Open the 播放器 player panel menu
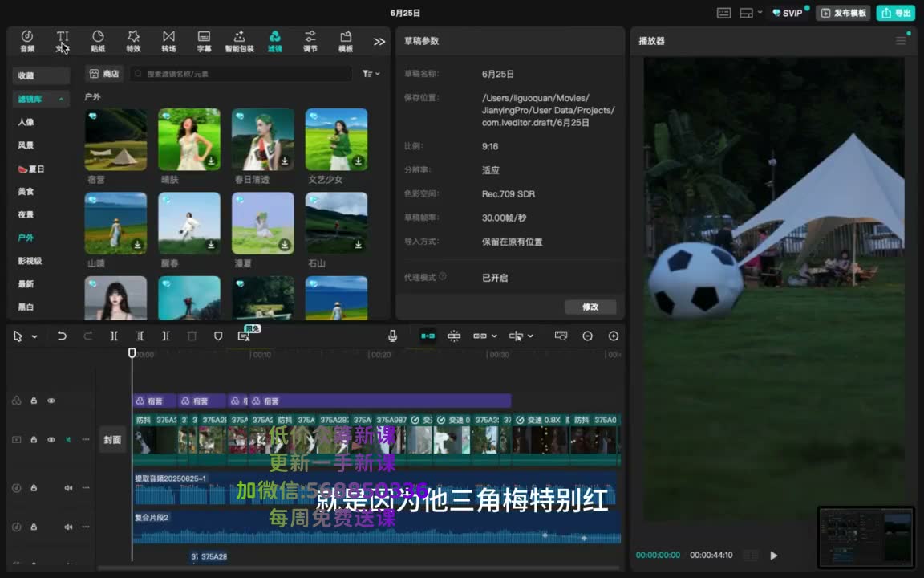The width and height of the screenshot is (924, 578). (901, 41)
